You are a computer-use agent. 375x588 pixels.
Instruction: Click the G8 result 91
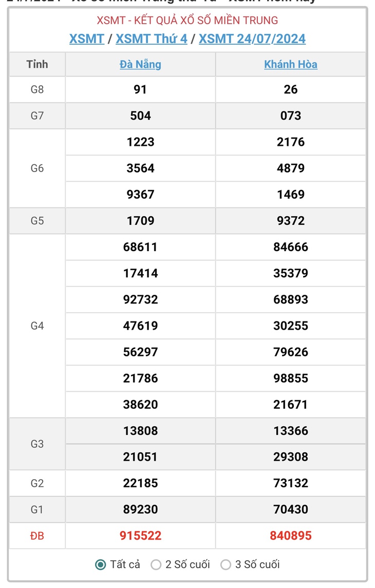click(x=140, y=89)
